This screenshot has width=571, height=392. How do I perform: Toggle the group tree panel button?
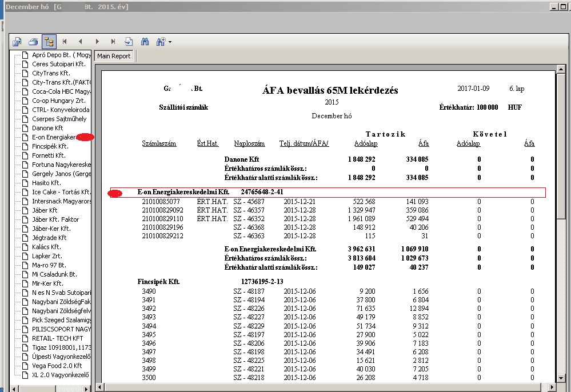(x=49, y=42)
